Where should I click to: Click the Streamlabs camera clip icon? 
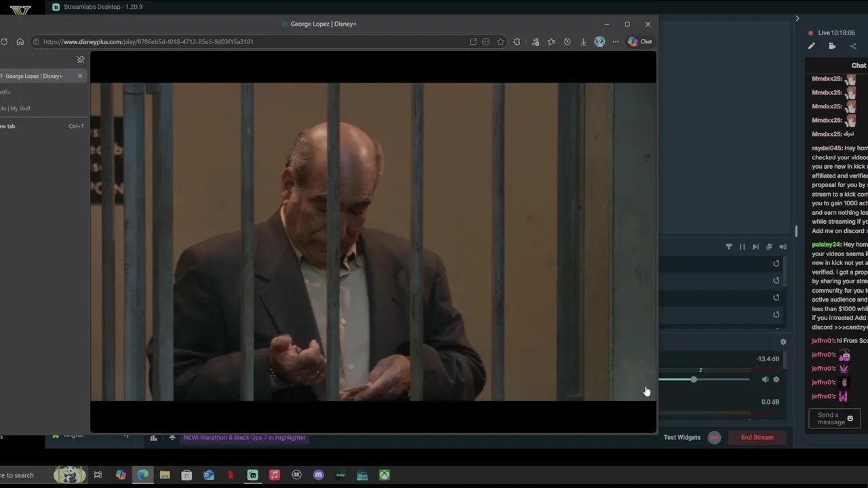(x=832, y=46)
